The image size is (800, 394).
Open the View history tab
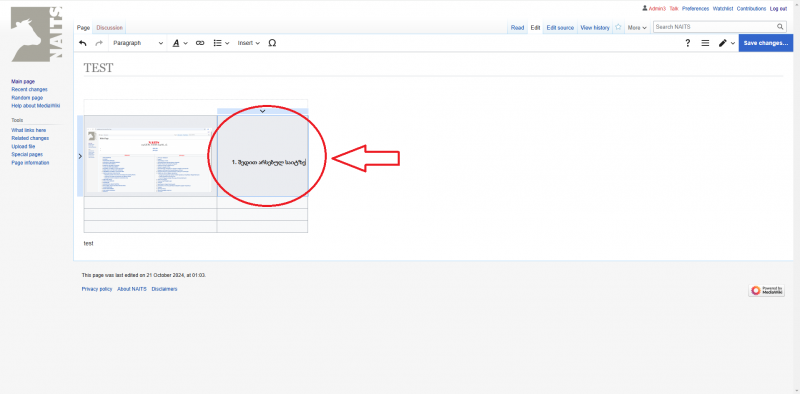(595, 28)
